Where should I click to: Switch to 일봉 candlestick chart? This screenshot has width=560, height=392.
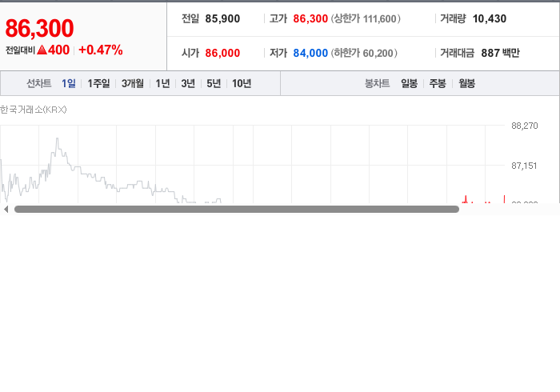click(409, 83)
